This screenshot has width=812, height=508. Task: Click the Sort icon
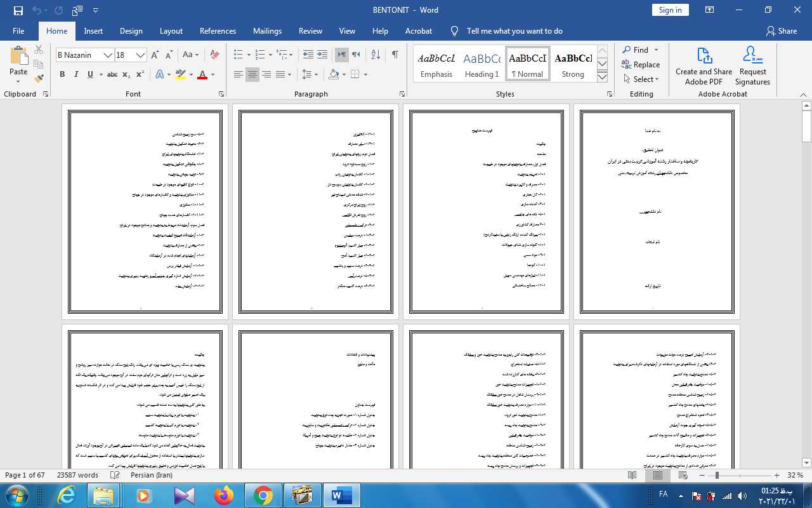click(375, 55)
